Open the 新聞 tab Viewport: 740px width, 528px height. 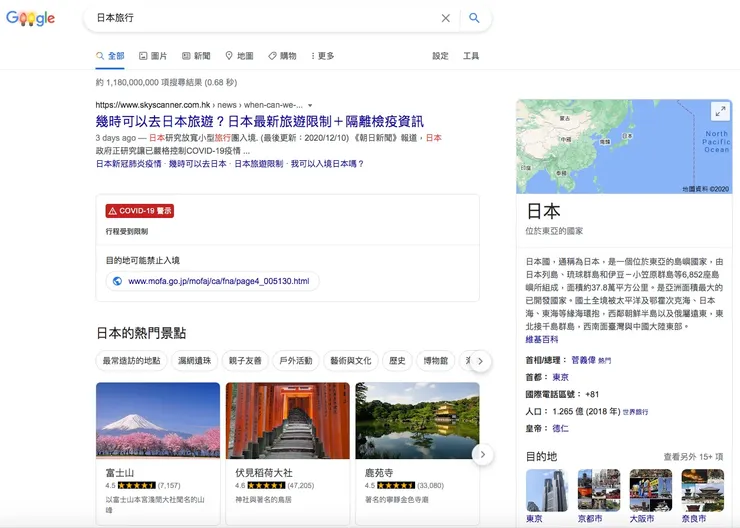point(196,56)
